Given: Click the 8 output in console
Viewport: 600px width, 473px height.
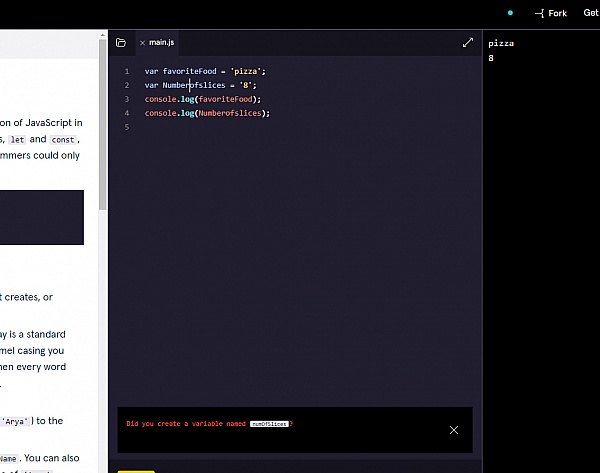Looking at the screenshot, I should pos(491,58).
